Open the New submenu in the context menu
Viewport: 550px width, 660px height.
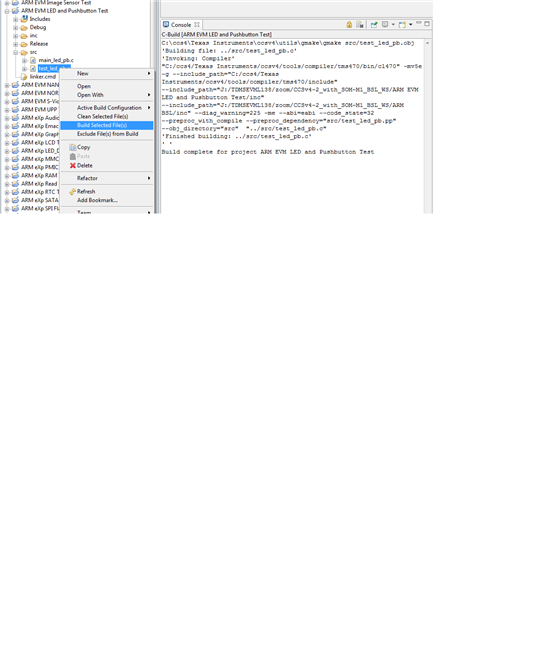pyautogui.click(x=107, y=73)
